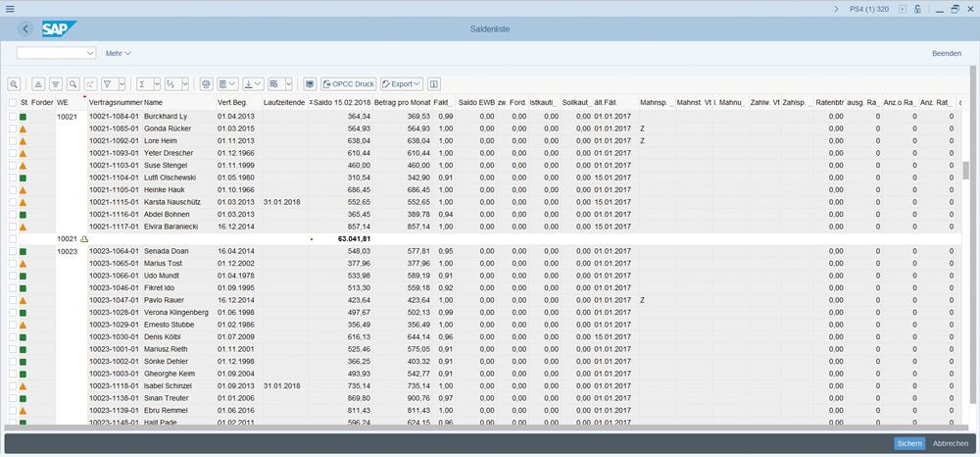Image resolution: width=980 pixels, height=457 pixels.
Task: Click the sum total (Σ) icon
Action: click(x=143, y=84)
